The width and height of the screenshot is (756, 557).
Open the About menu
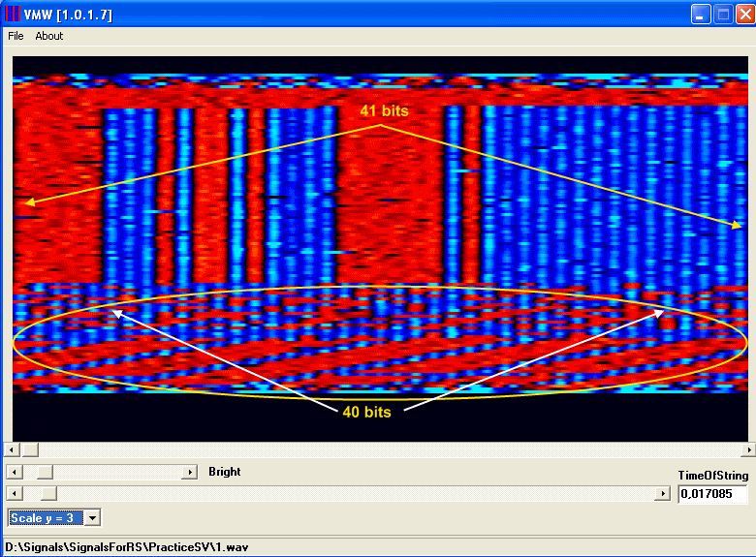point(48,36)
